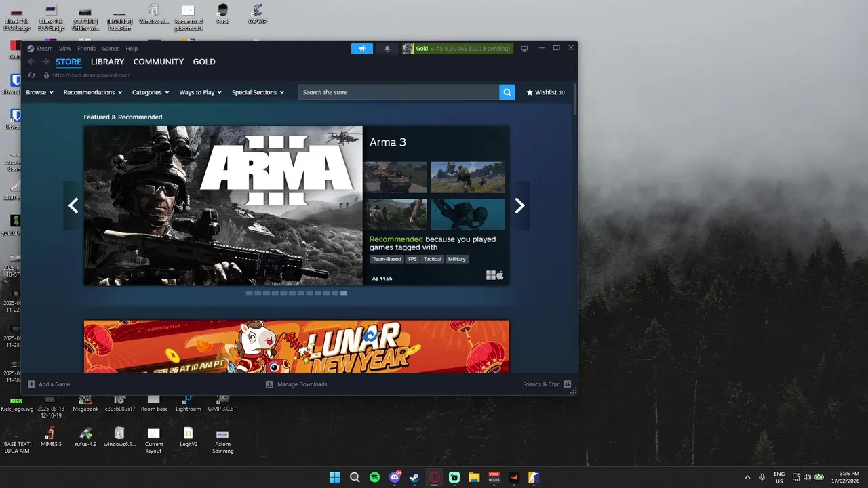
Task: Open taskbar Search
Action: [x=355, y=477]
